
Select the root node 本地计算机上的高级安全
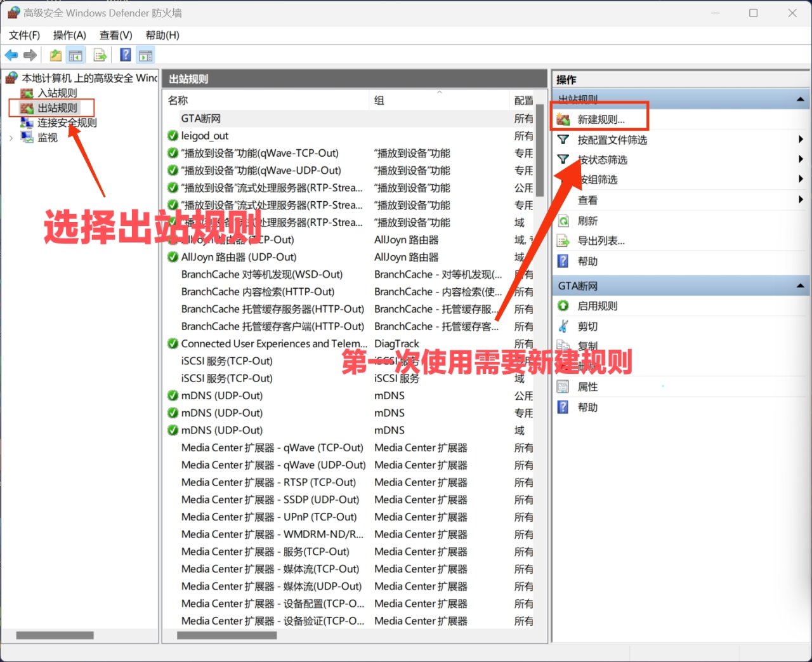coord(89,78)
